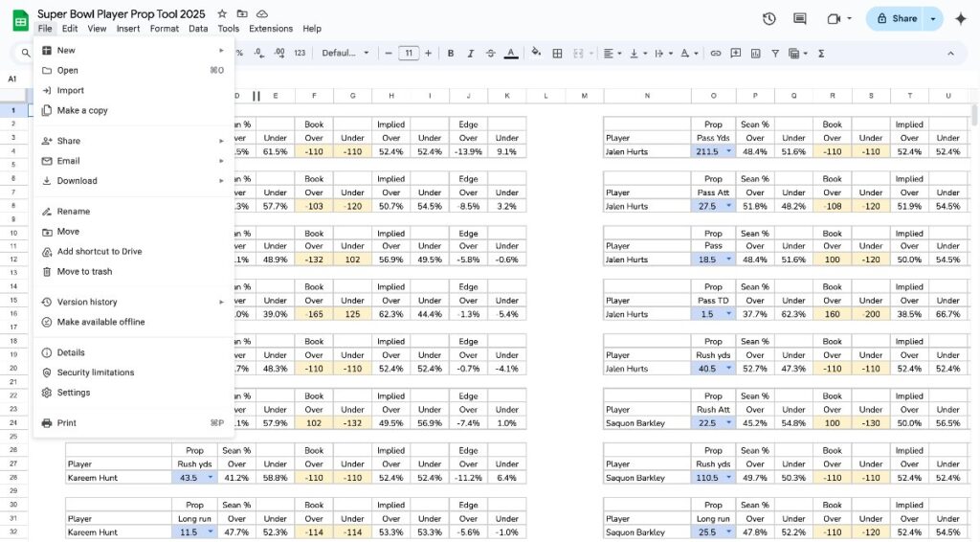Open the text color picker

(x=511, y=53)
